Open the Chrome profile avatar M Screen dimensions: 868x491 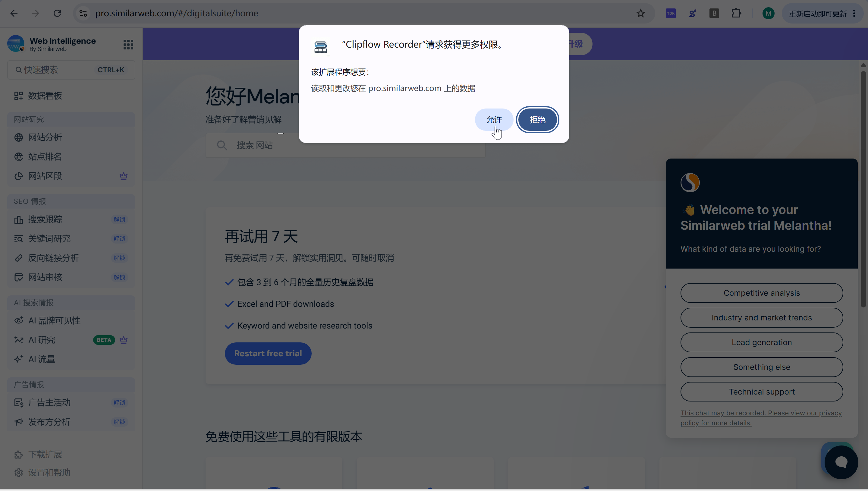pyautogui.click(x=768, y=13)
